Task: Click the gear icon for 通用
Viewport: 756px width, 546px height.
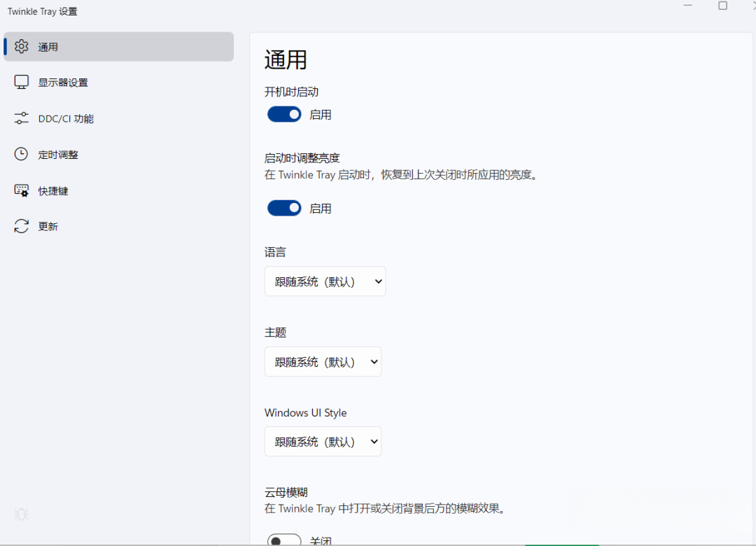Action: [x=21, y=46]
